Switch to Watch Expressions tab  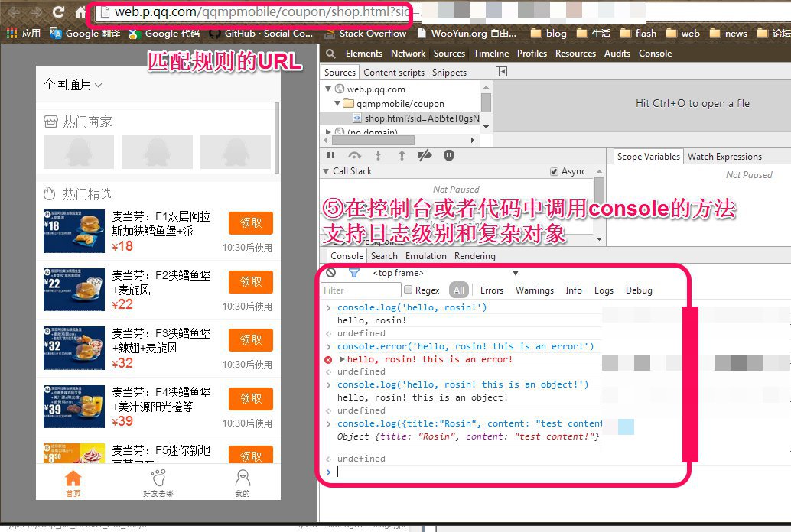(x=724, y=157)
